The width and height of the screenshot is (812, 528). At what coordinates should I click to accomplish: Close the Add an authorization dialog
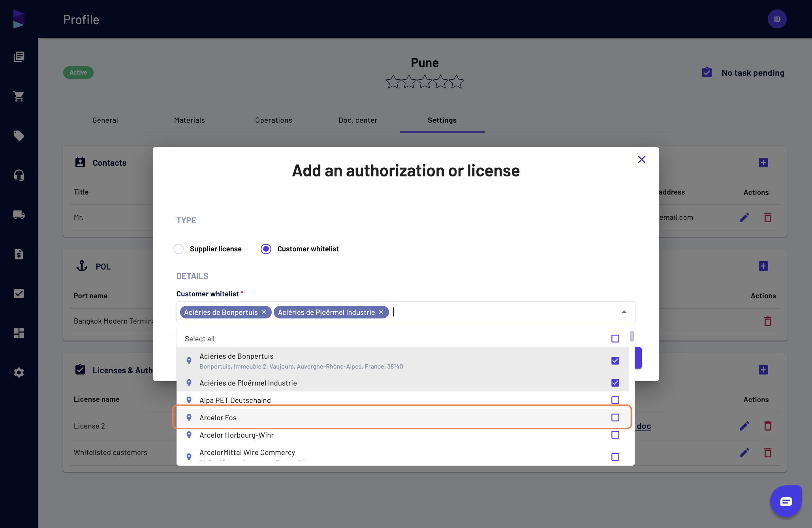click(x=642, y=159)
